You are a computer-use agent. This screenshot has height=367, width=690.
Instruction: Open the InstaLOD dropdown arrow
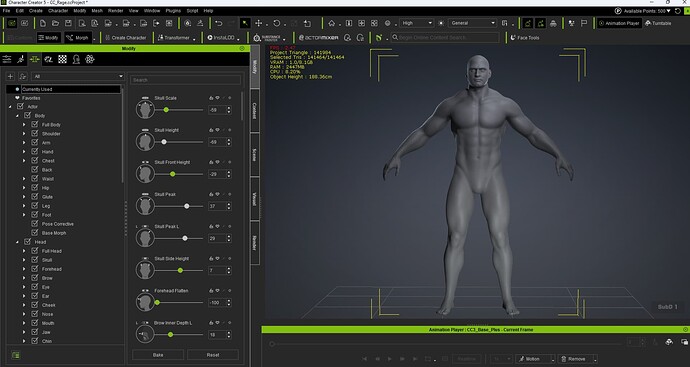coord(239,39)
